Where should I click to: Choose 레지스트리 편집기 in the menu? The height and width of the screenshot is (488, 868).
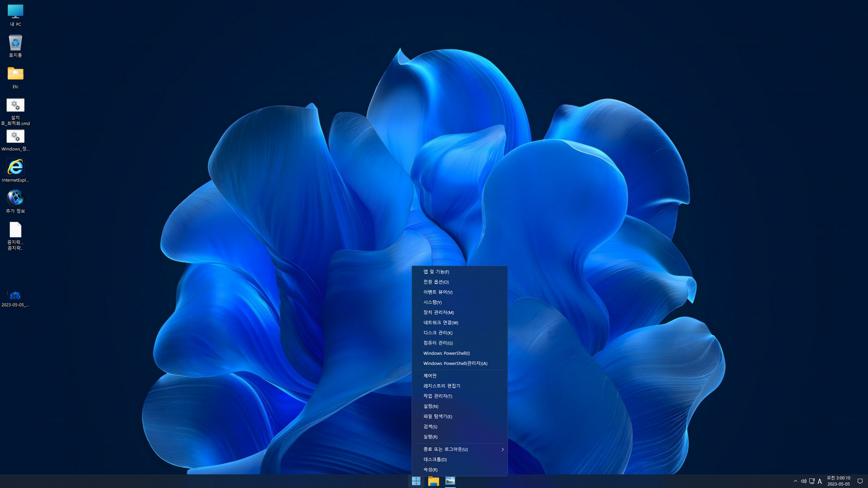pyautogui.click(x=460, y=386)
